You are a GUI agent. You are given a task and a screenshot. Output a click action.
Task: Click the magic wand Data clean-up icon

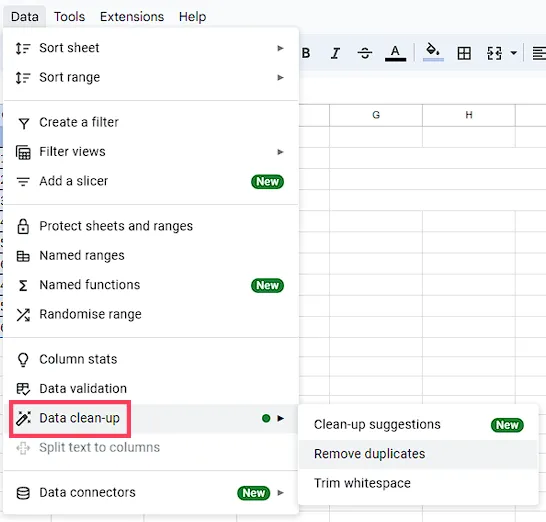point(23,418)
